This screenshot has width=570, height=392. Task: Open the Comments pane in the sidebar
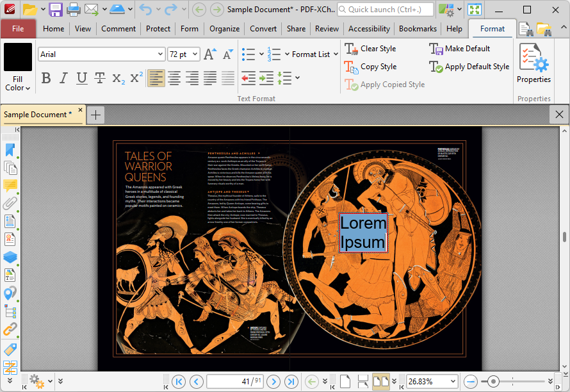coord(10,186)
